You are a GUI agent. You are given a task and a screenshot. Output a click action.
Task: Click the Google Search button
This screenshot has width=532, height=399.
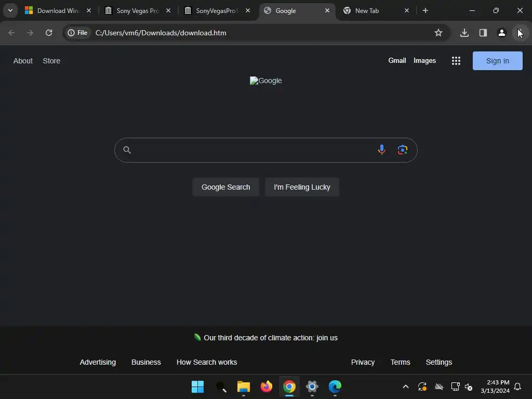point(225,187)
